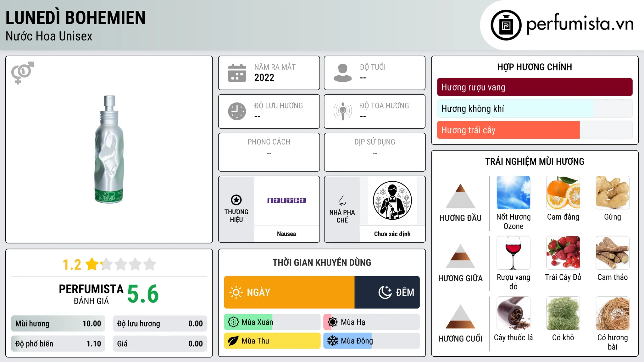Open the Rượu vang đỏ wine glass image
Viewport: 644px width, 362px height.
pyautogui.click(x=514, y=253)
